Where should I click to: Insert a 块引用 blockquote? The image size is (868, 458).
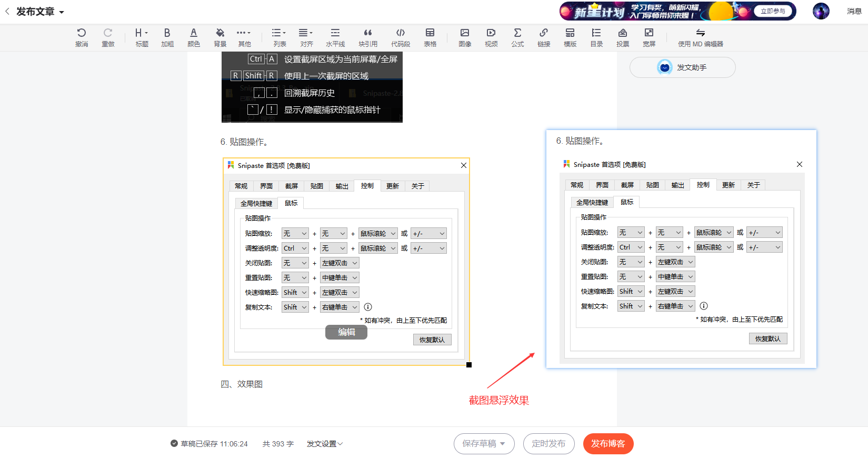[368, 38]
